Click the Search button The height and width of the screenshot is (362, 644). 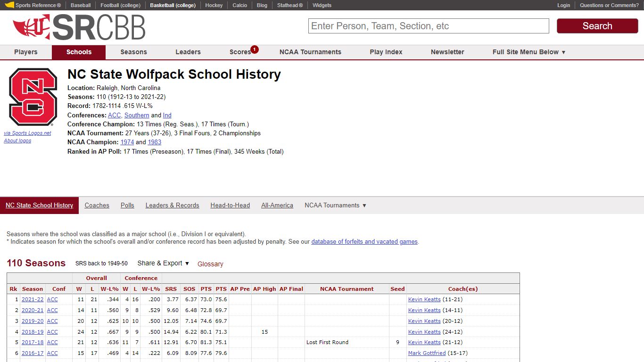(x=597, y=26)
